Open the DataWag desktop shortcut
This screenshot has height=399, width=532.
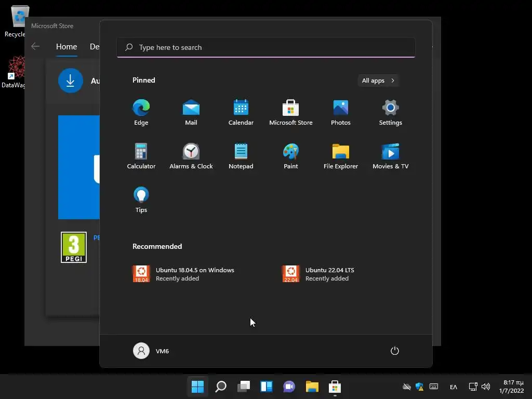[14, 72]
